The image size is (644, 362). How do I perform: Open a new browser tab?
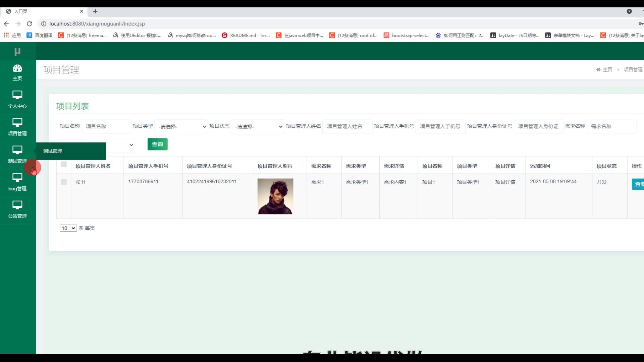point(95,11)
